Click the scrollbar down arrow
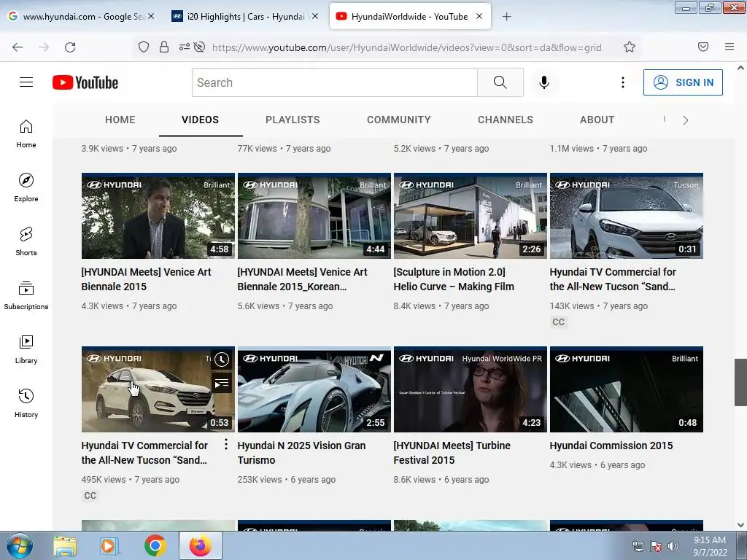The image size is (747, 560). pyautogui.click(x=740, y=525)
